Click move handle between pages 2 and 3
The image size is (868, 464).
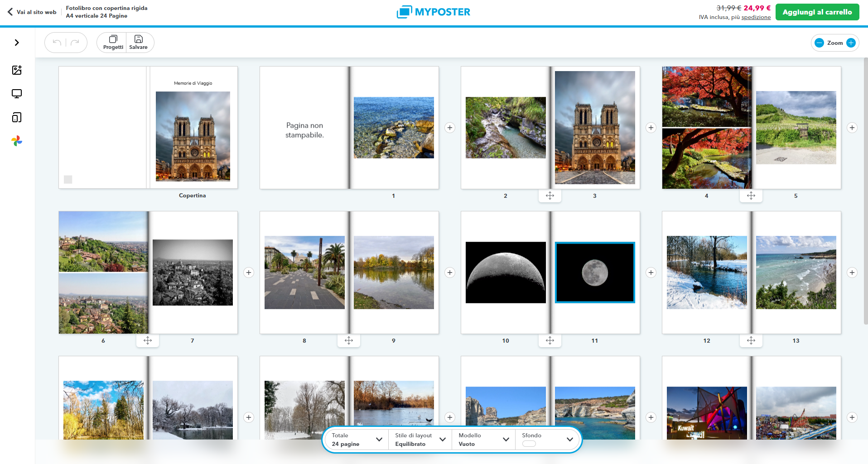(550, 196)
